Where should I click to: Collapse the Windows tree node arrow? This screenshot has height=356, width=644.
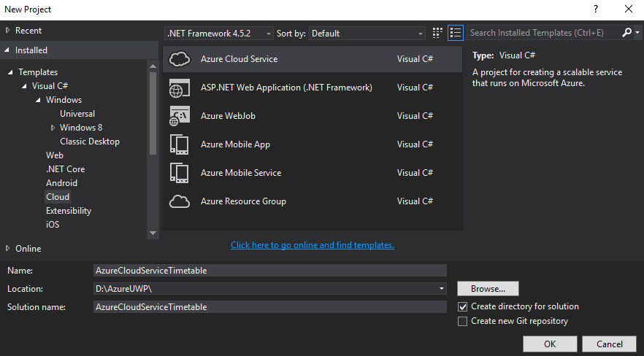tap(38, 101)
